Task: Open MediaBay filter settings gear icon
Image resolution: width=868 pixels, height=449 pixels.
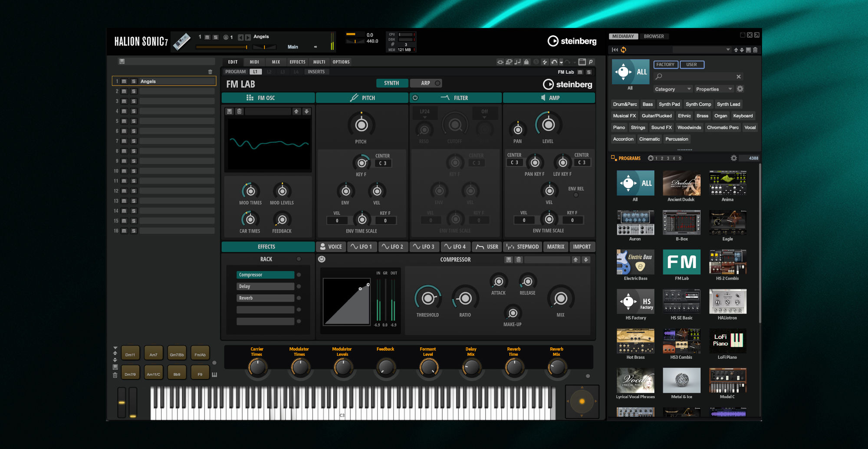Action: [x=740, y=89]
